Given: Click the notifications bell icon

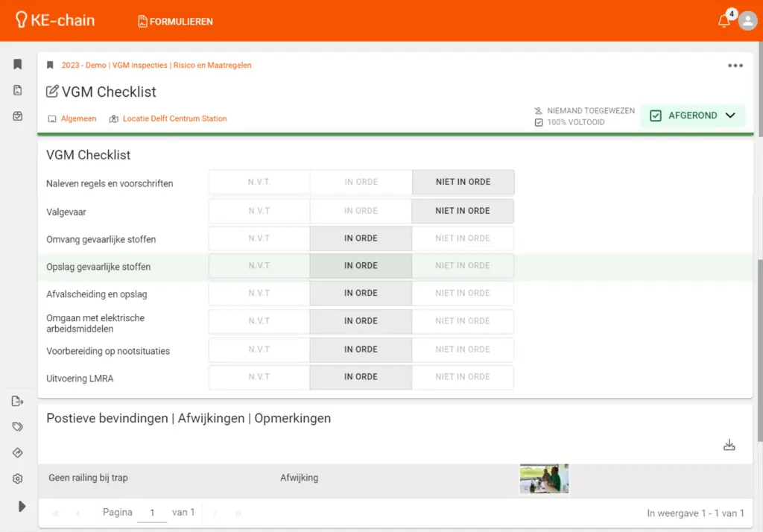Looking at the screenshot, I should pos(724,22).
